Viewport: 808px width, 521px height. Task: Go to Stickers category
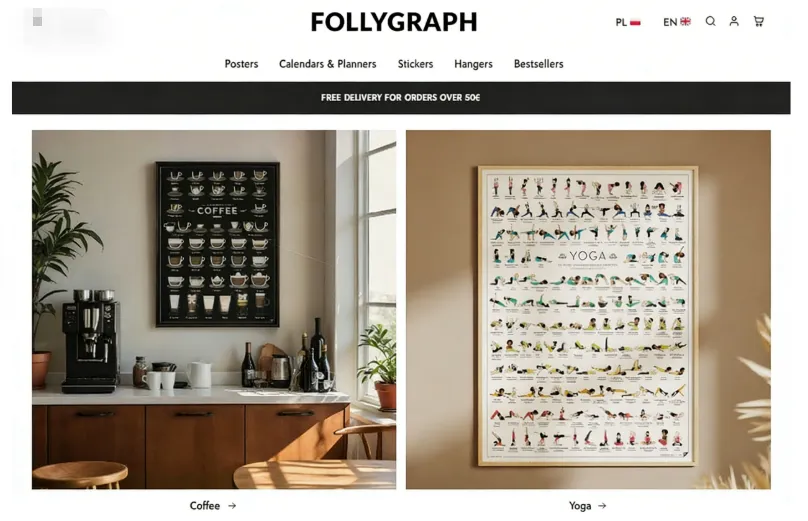coord(415,64)
